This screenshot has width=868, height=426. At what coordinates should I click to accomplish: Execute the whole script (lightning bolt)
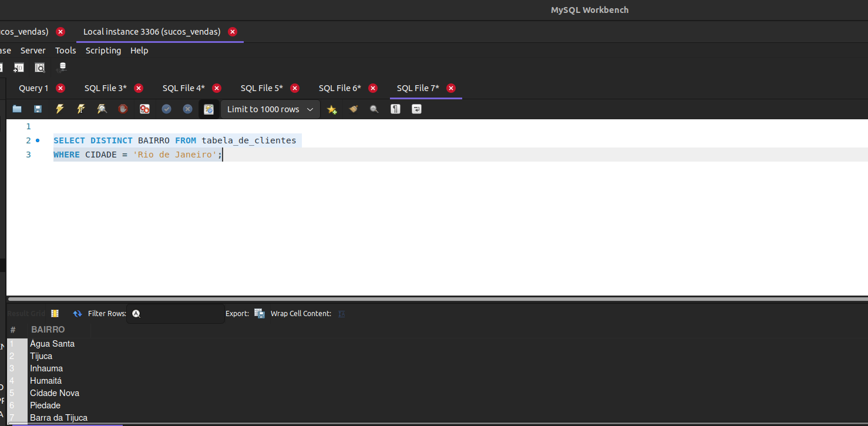pyautogui.click(x=59, y=109)
